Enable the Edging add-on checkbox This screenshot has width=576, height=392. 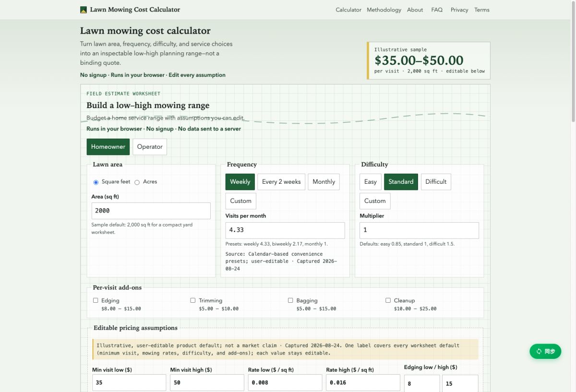96,300
